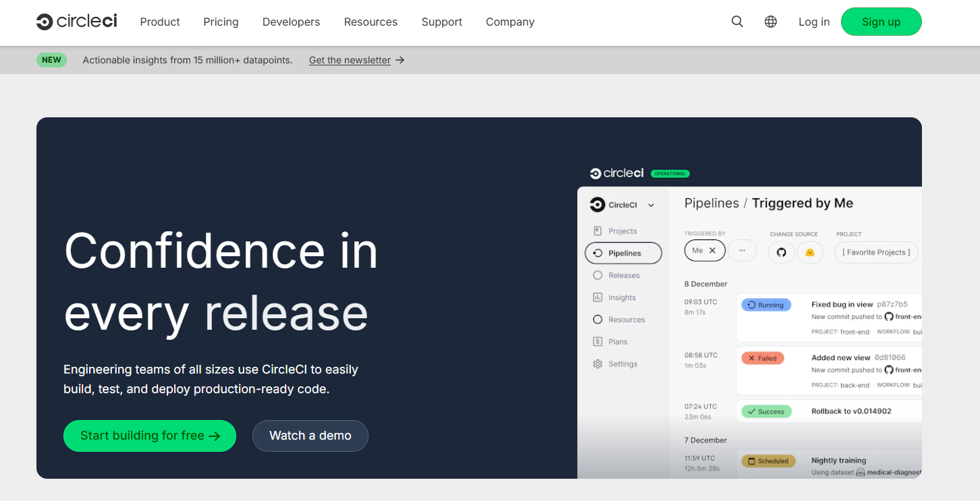Click the Watch a demo button
980x501 pixels.
point(310,436)
